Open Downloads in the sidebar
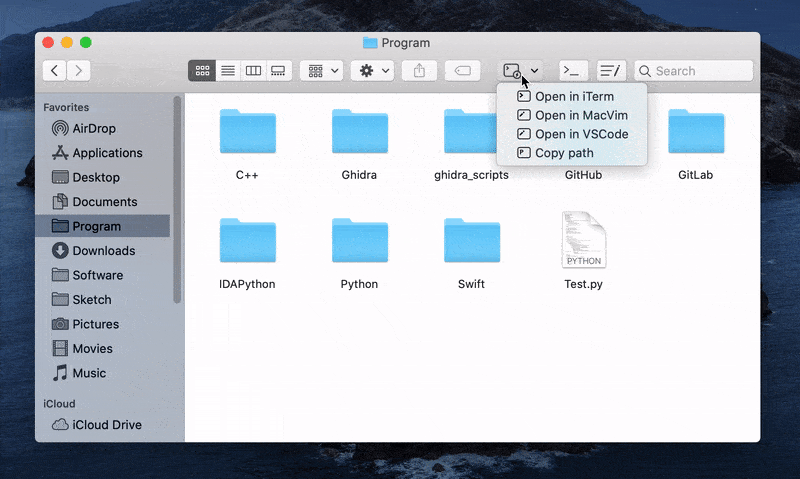This screenshot has width=800, height=479. pyautogui.click(x=103, y=251)
